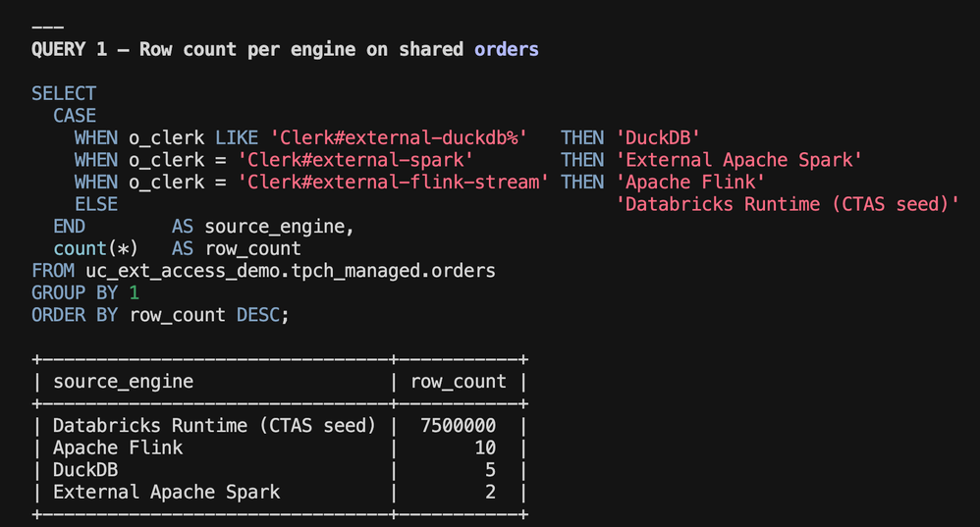Click the 'Clerk#external-flink-stream' string literal
980x527 pixels.
tap(393, 183)
